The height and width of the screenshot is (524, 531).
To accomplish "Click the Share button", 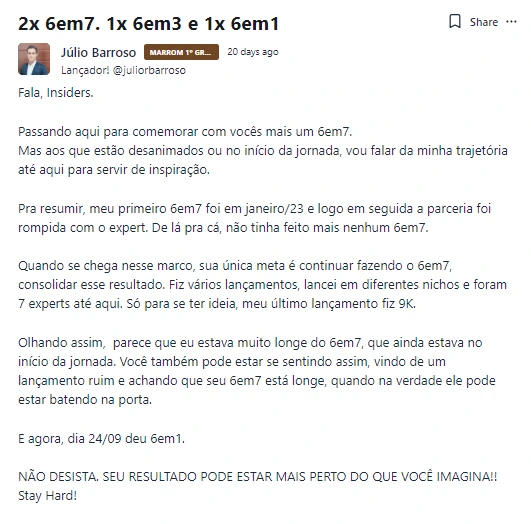I will (484, 22).
